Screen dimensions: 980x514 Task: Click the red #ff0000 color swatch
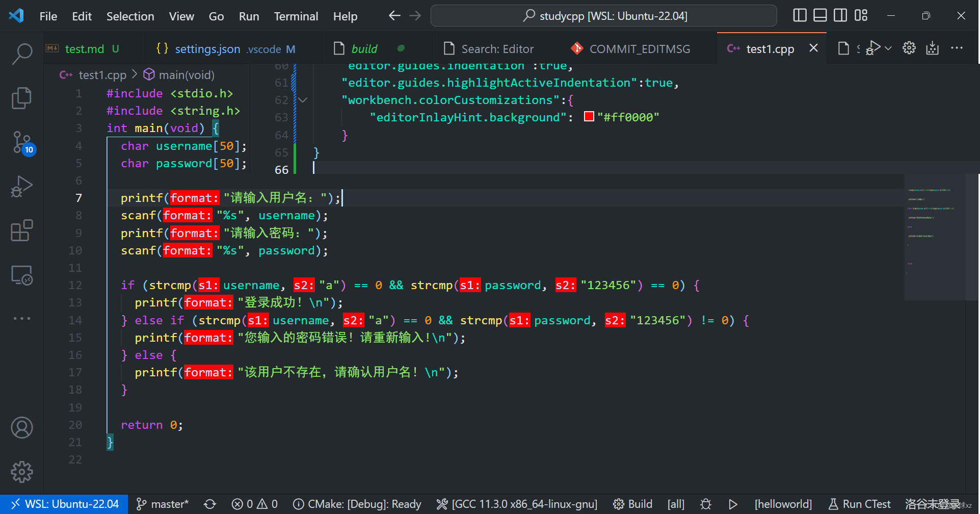click(x=589, y=117)
